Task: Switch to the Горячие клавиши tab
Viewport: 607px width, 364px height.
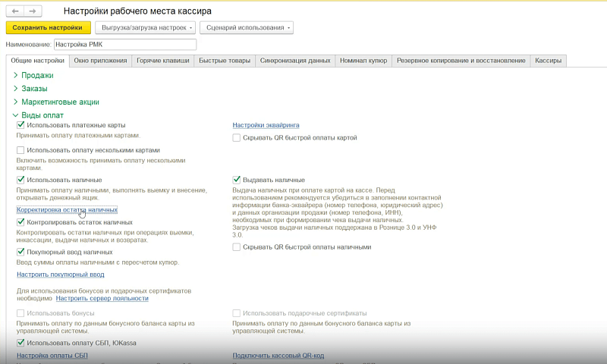Action: pyautogui.click(x=162, y=61)
